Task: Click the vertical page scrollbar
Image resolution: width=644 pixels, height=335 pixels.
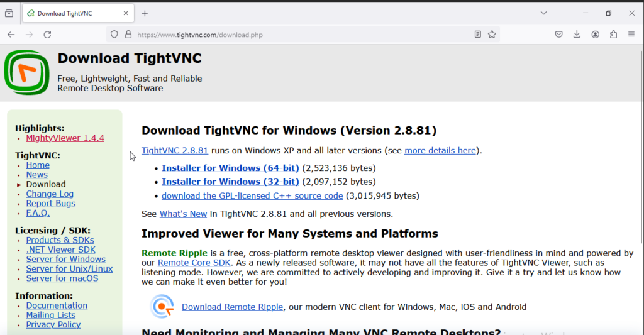Action: tap(641, 146)
